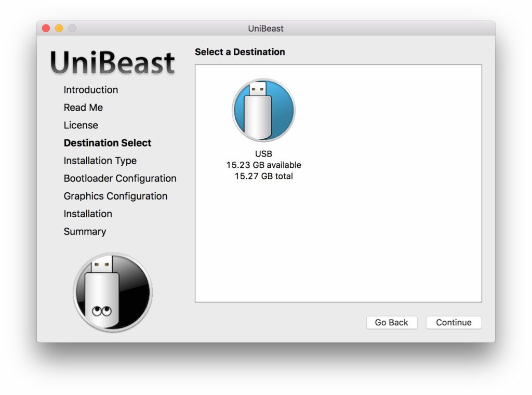Click the large UniBeast logo text

[112, 62]
